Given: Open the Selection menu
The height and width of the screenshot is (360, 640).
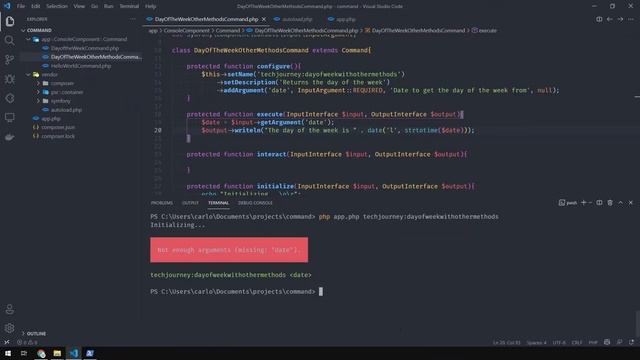Looking at the screenshot, I should [x=57, y=6].
